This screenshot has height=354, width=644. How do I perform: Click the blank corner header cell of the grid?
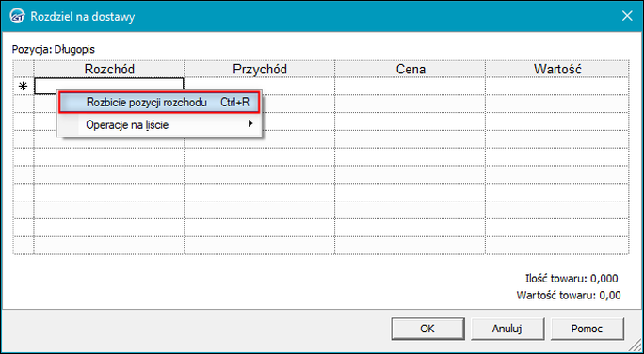pos(24,69)
